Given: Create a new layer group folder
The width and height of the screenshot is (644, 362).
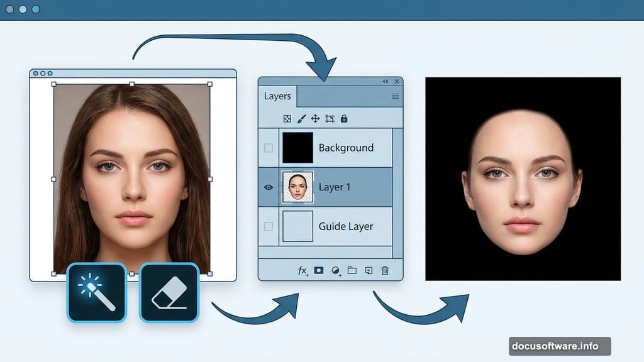Looking at the screenshot, I should [x=352, y=270].
